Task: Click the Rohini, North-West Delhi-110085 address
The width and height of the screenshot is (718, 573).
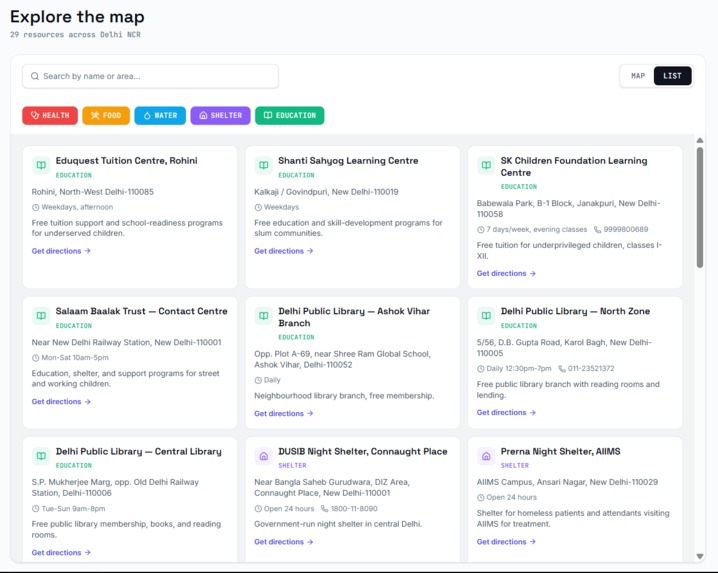Action: pyautogui.click(x=92, y=192)
